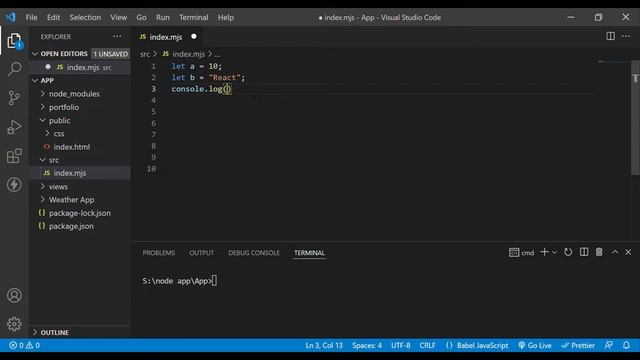Click the cmd terminal shell label
The image size is (640, 360).
coord(522,253)
